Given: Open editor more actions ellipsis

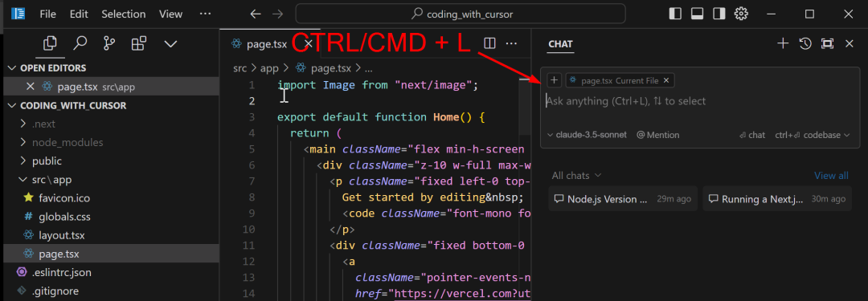Looking at the screenshot, I should coord(512,43).
